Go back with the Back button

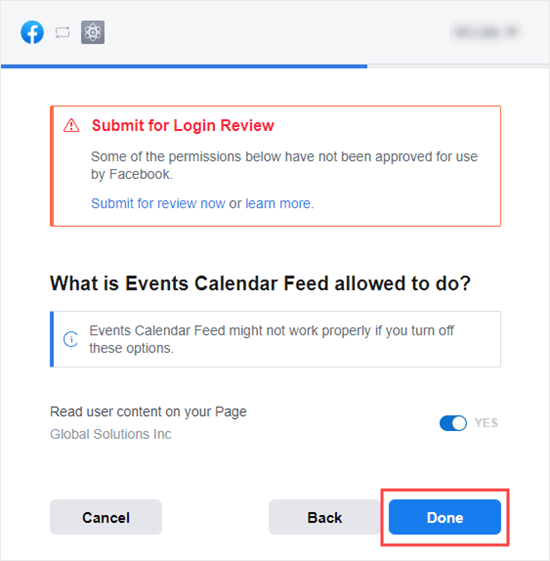(x=325, y=517)
